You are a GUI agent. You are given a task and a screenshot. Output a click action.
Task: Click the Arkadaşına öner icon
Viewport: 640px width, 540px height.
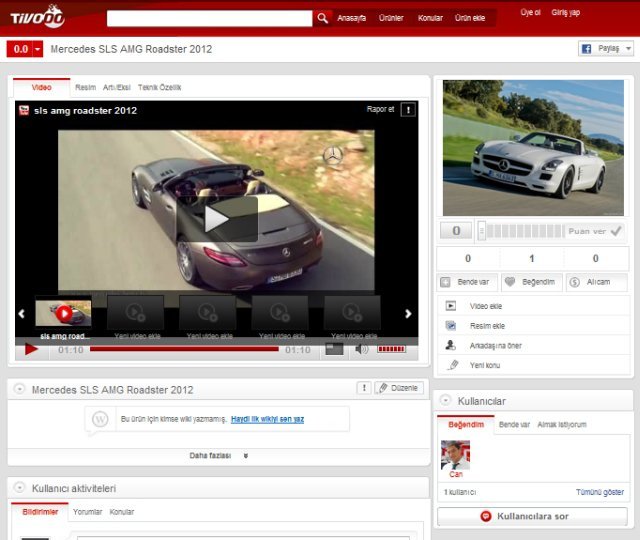(x=451, y=345)
